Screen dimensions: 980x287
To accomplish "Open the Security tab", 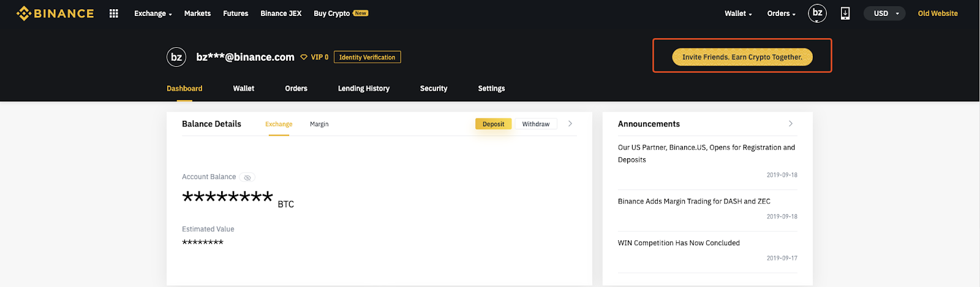I will coord(434,88).
